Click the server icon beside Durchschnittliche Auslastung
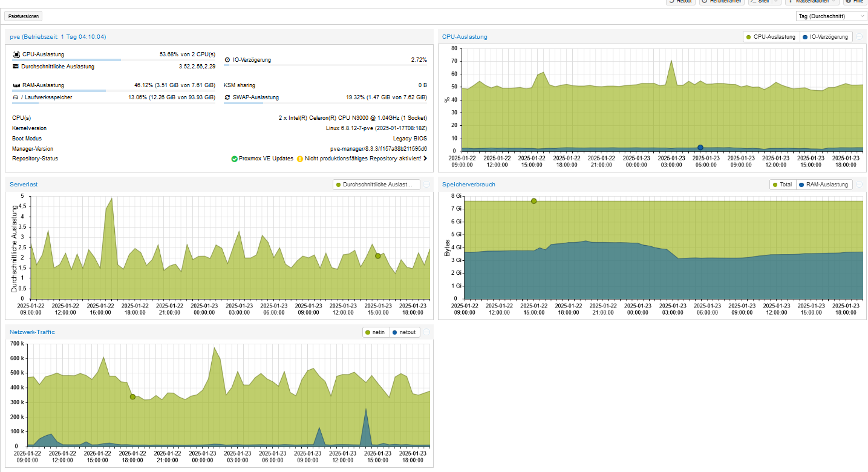 tap(16, 66)
